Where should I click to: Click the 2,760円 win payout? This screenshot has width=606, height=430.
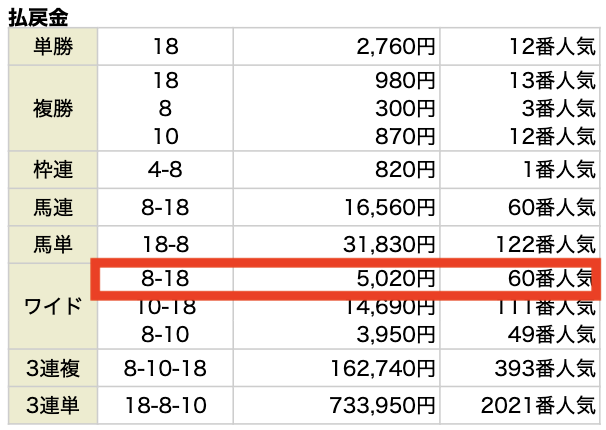pos(395,46)
